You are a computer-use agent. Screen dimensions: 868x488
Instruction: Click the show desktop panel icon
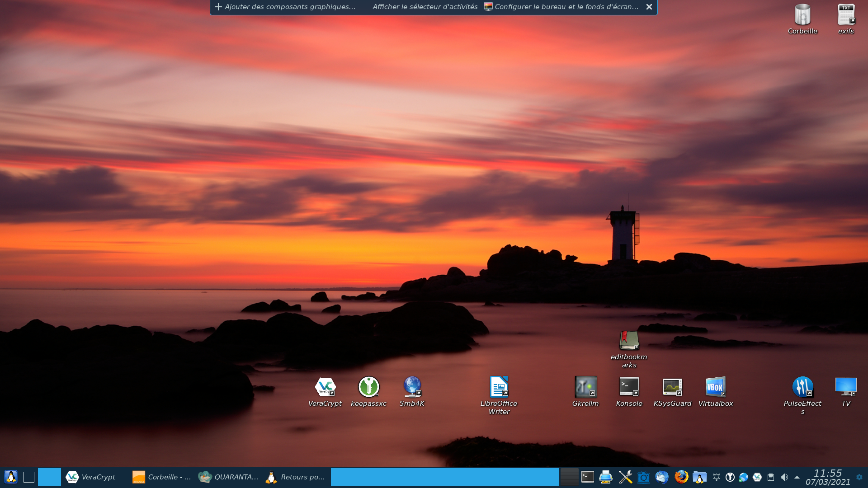click(28, 477)
